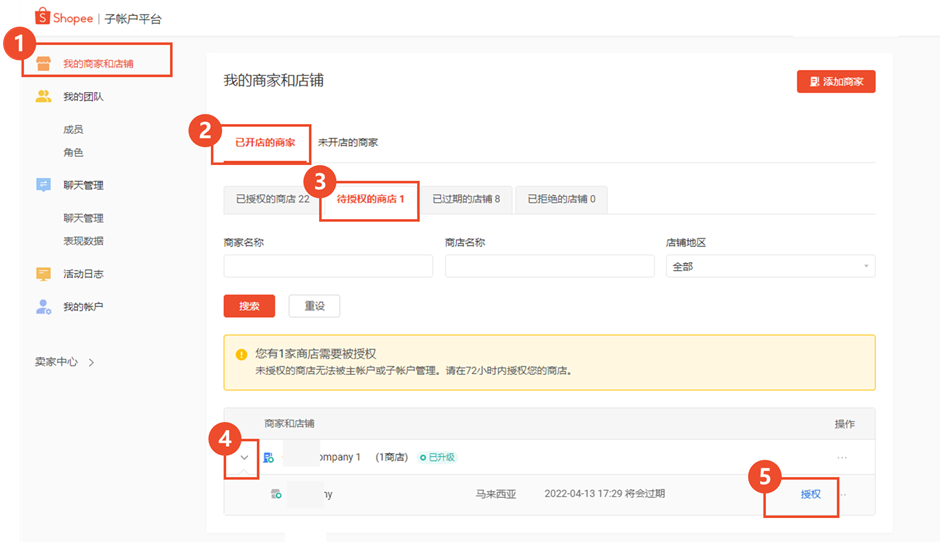Focus the 商家名称 input field
940x542 pixels.
pyautogui.click(x=328, y=266)
